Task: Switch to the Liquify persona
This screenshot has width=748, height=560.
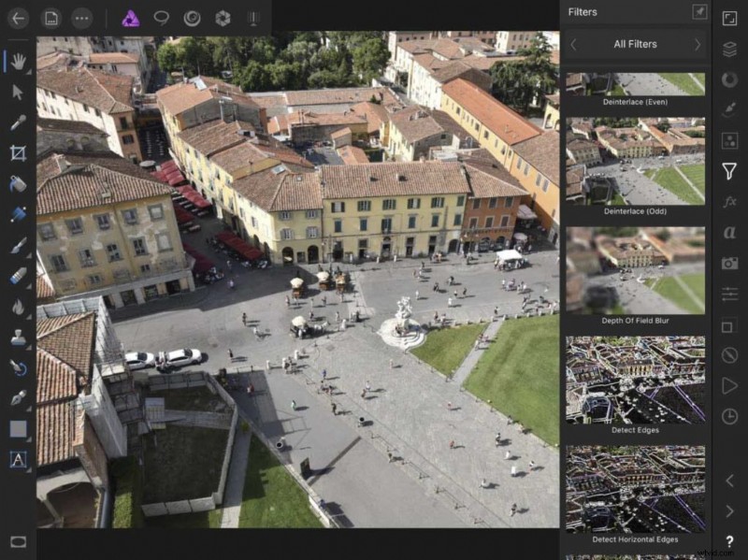Action: tap(192, 18)
